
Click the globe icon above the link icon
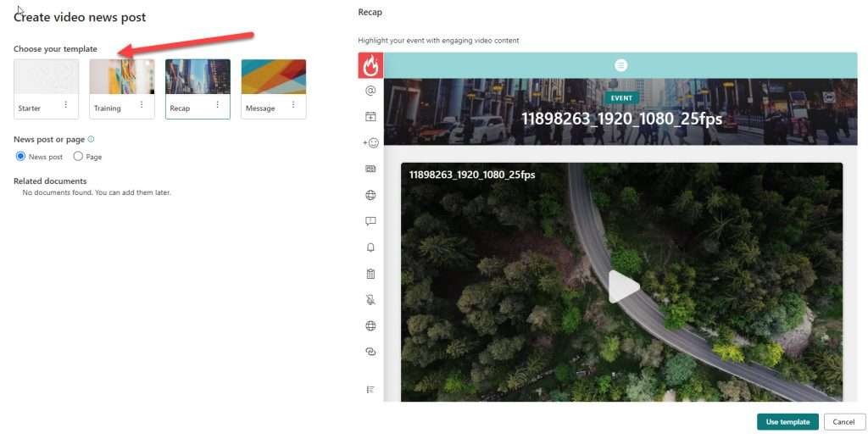pos(371,325)
